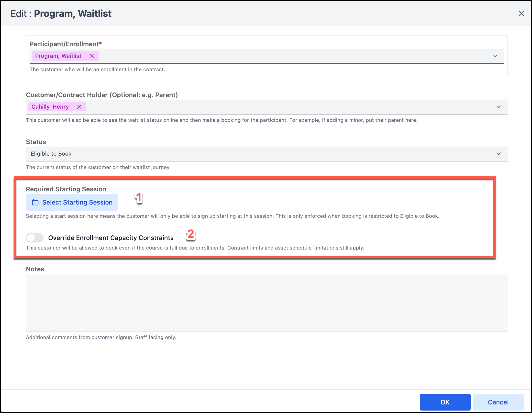Image resolution: width=532 pixels, height=413 pixels.
Task: Click inside the Notes text area
Action: coord(266,302)
